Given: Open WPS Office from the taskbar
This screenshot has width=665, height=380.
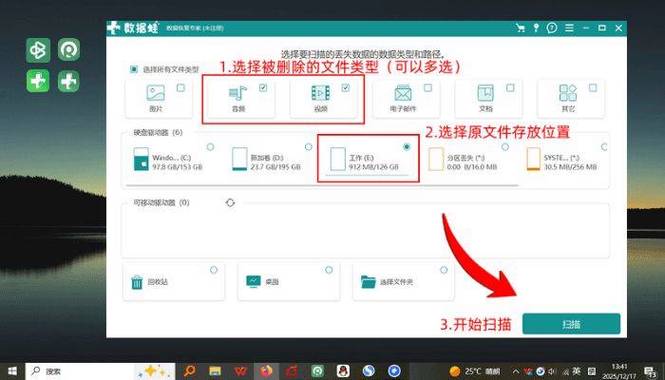Looking at the screenshot, I should pyautogui.click(x=240, y=372).
